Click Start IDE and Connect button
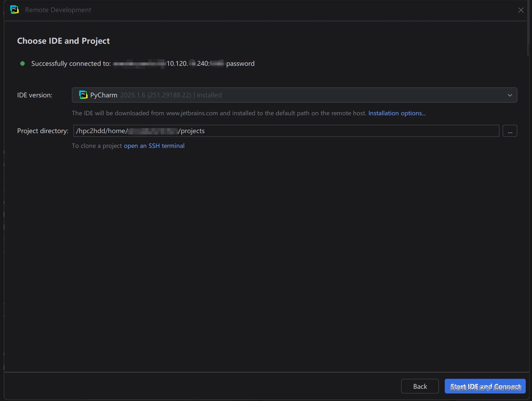This screenshot has height=401, width=532. (x=485, y=386)
